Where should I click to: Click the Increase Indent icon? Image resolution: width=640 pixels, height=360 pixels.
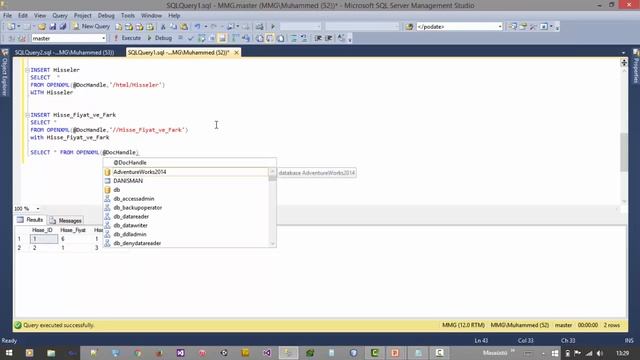point(329,38)
